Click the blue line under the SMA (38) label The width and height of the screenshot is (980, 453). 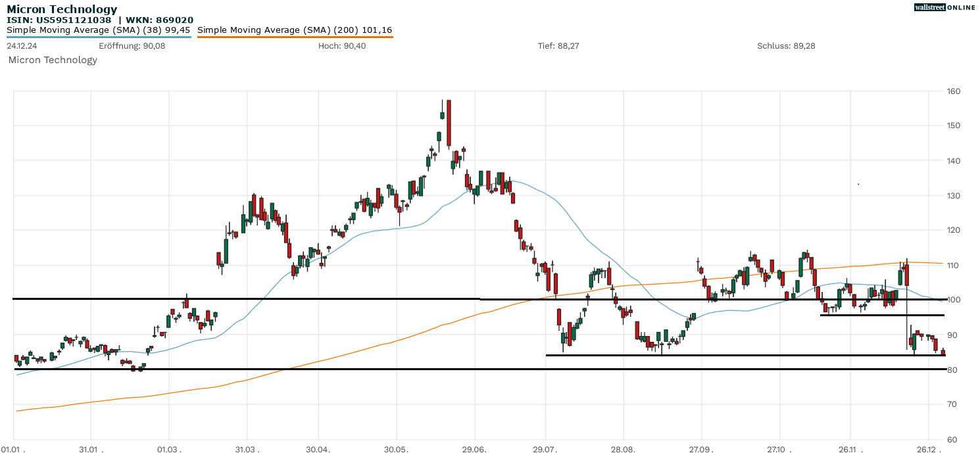[99, 37]
